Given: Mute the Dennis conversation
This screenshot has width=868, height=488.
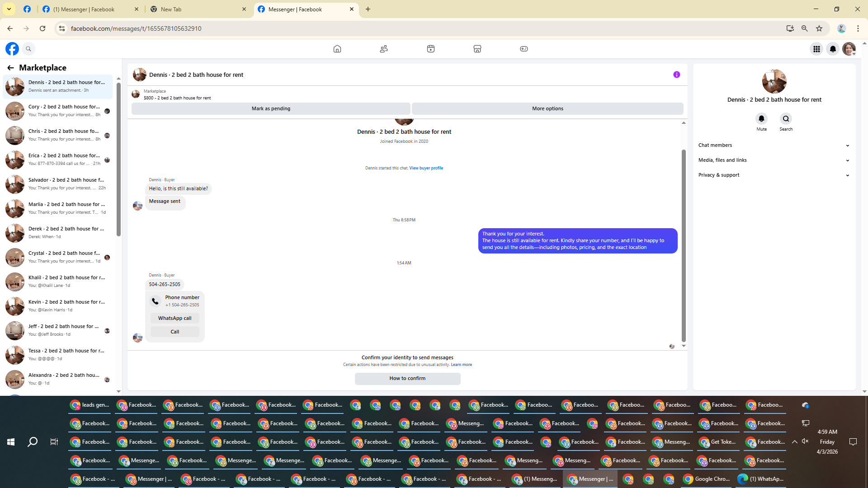Looking at the screenshot, I should [x=761, y=119].
